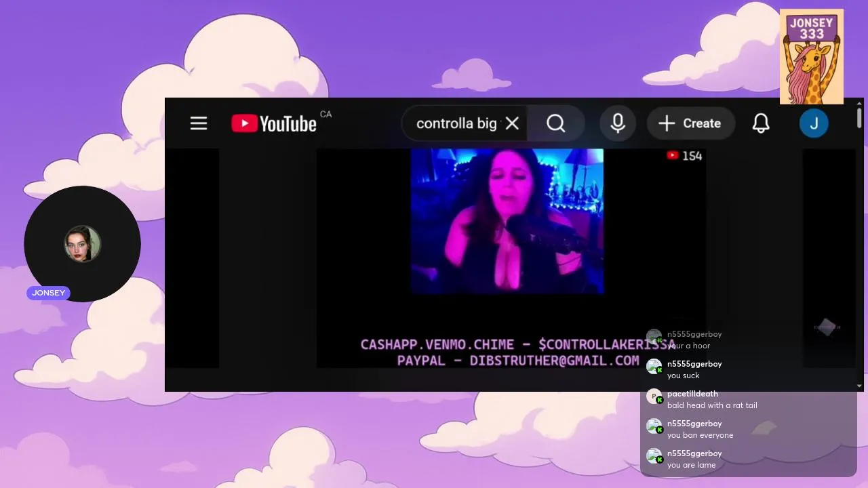Open the YouTube hamburger guide menu

point(199,123)
